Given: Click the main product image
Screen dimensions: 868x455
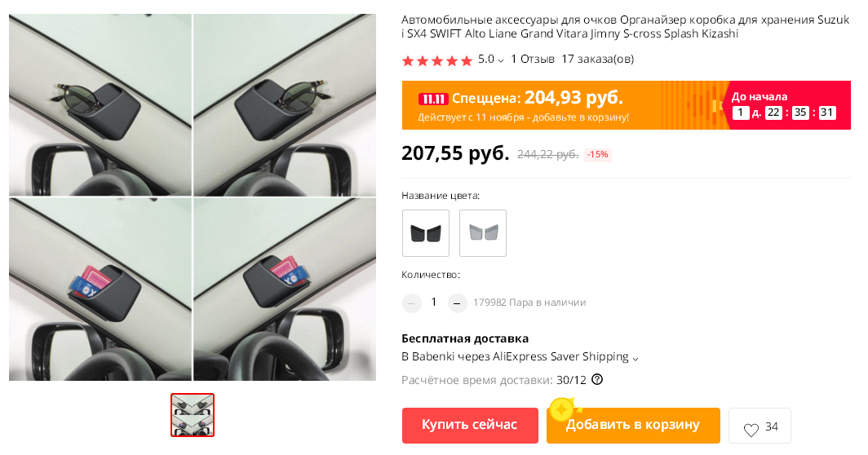Looking at the screenshot, I should click(192, 197).
